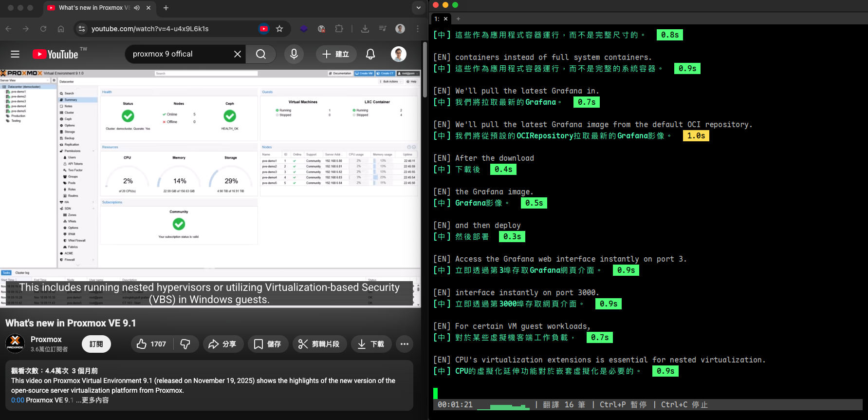Add a new terminal tab
Image resolution: width=868 pixels, height=420 pixels.
point(458,19)
